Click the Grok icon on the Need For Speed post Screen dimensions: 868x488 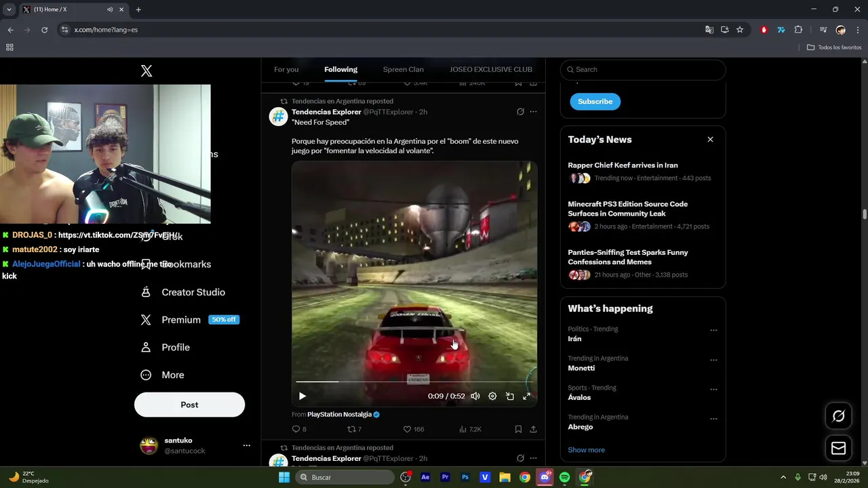[520, 112]
